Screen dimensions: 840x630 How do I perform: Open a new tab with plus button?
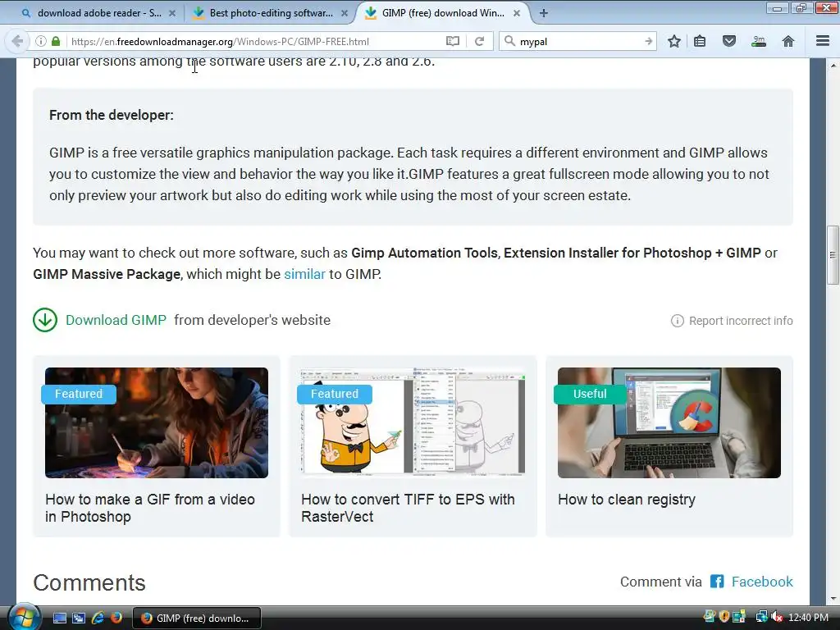543,13
